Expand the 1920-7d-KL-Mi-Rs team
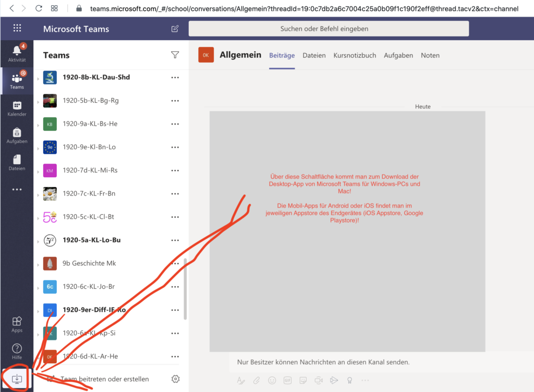The height and width of the screenshot is (392, 534). 38,172
